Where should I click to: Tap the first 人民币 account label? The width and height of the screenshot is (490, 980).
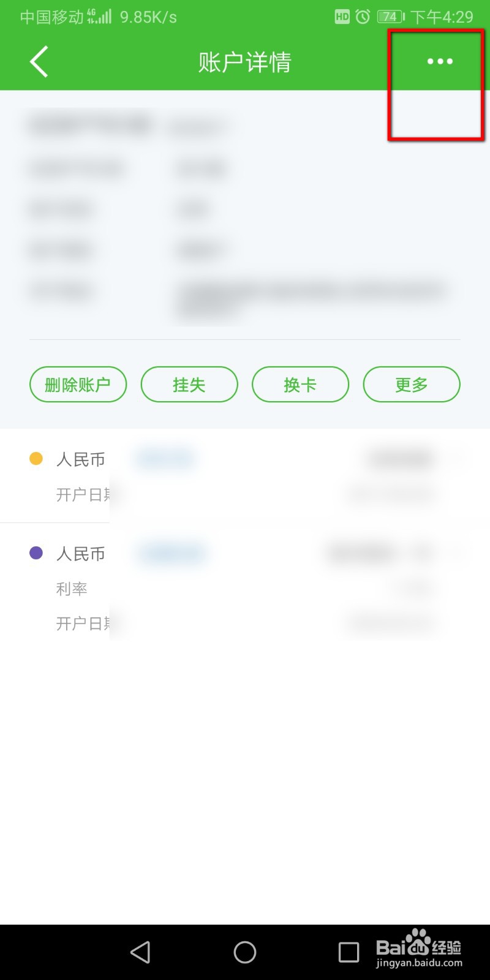(81, 459)
